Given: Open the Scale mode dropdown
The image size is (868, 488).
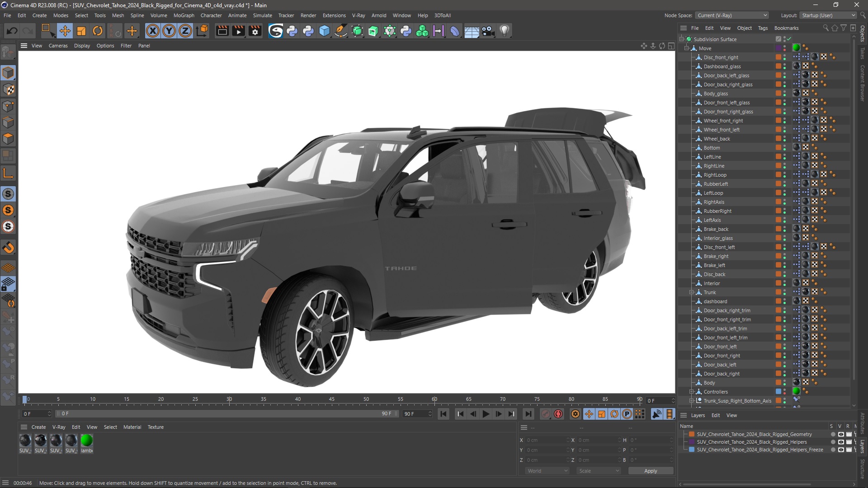Looking at the screenshot, I should [599, 471].
